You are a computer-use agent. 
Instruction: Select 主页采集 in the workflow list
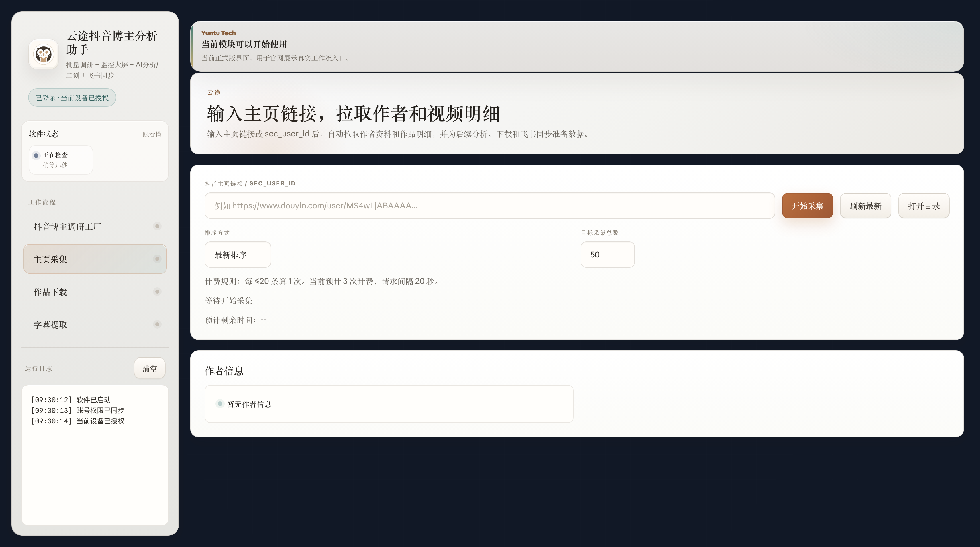[x=95, y=259]
